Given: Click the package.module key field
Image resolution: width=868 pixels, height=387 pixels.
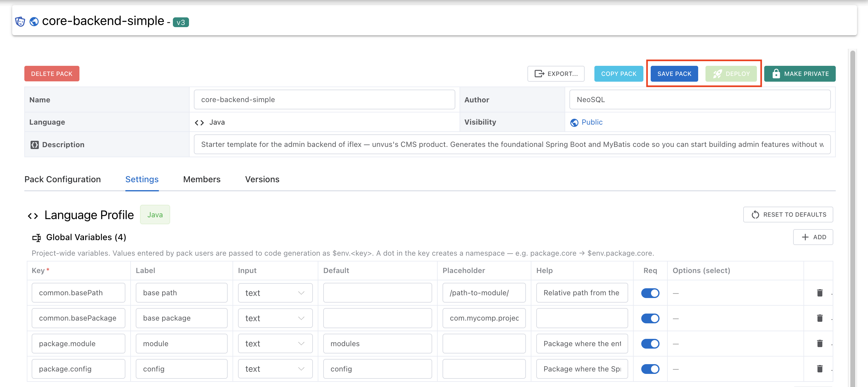Looking at the screenshot, I should tap(78, 343).
